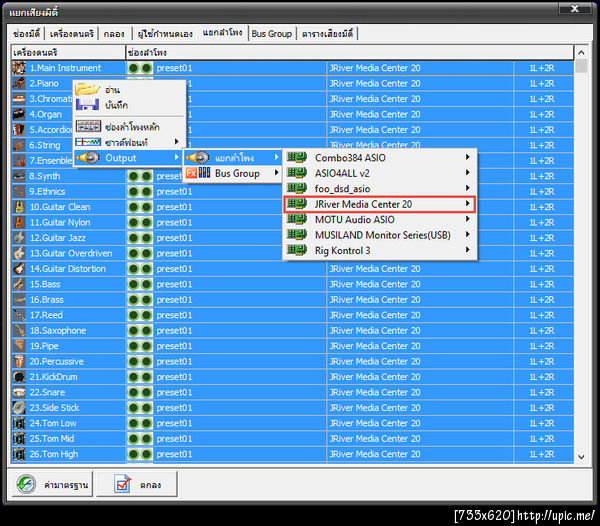Click the Fx Bus Group icon in submenu
600x526 pixels.
198,173
